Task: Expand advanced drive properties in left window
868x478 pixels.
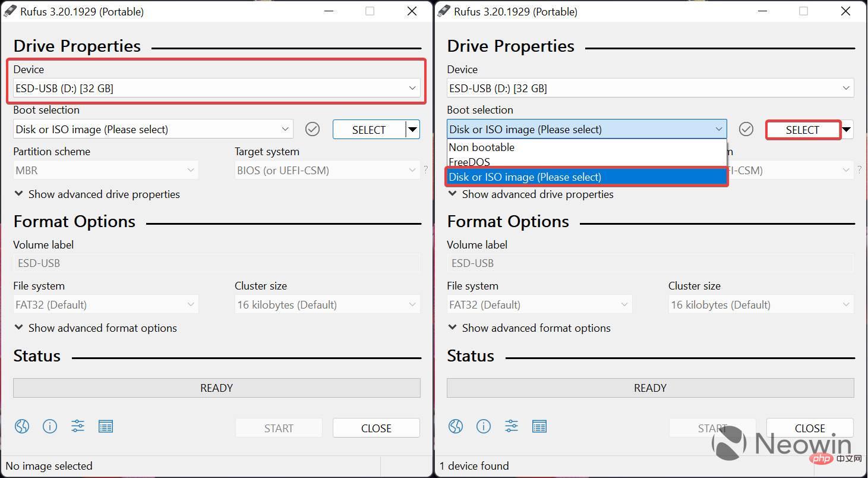Action: (97, 194)
